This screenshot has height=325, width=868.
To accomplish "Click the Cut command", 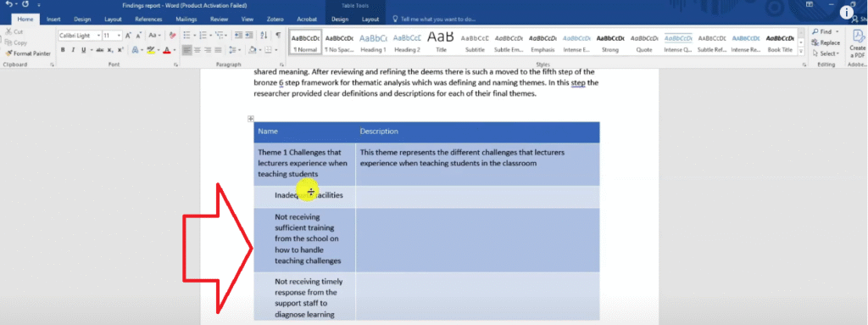I will coord(14,32).
